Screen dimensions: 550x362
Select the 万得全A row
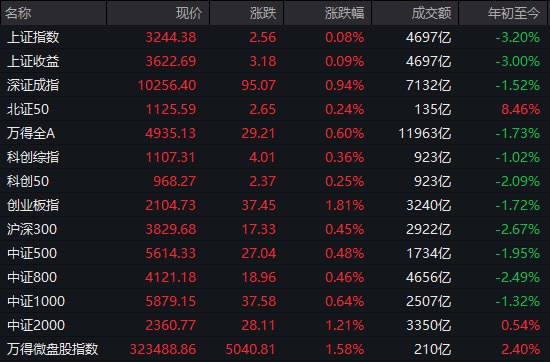coord(275,133)
